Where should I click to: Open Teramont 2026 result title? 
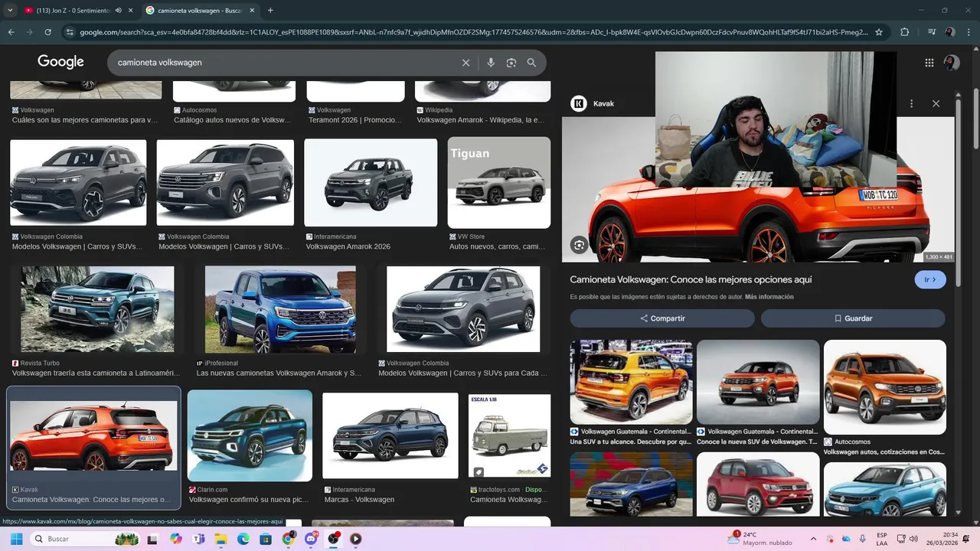pyautogui.click(x=354, y=120)
